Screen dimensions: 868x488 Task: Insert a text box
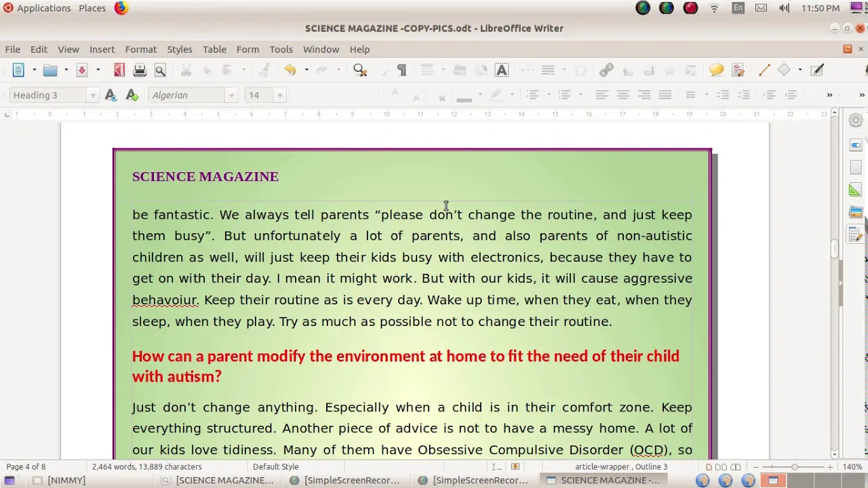click(x=502, y=70)
